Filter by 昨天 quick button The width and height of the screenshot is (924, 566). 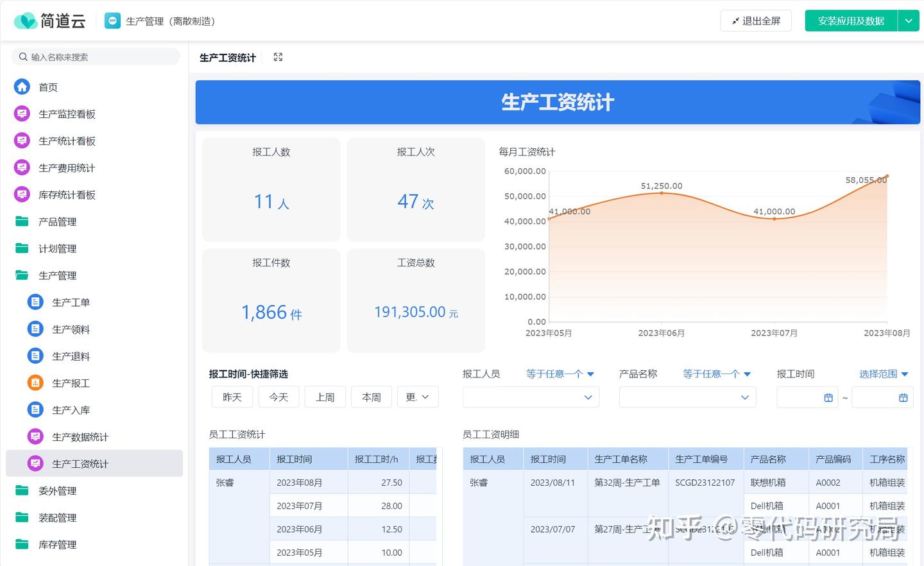[x=232, y=397]
